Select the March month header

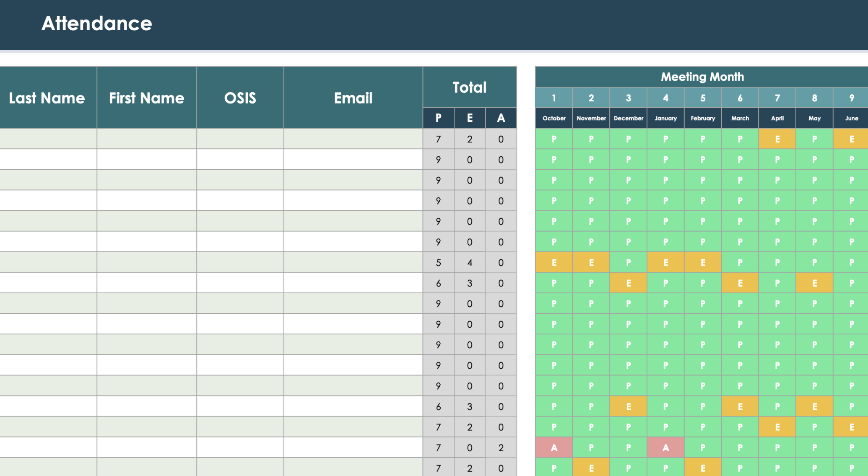coord(740,118)
